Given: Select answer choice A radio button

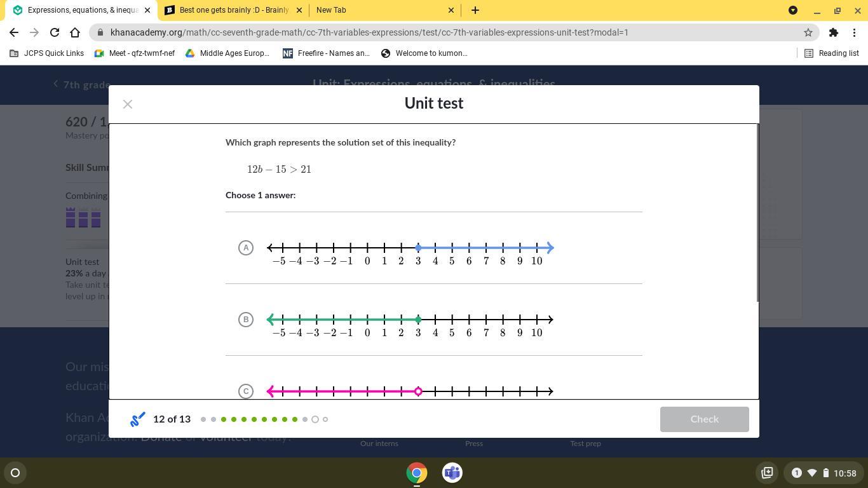Looking at the screenshot, I should point(246,248).
